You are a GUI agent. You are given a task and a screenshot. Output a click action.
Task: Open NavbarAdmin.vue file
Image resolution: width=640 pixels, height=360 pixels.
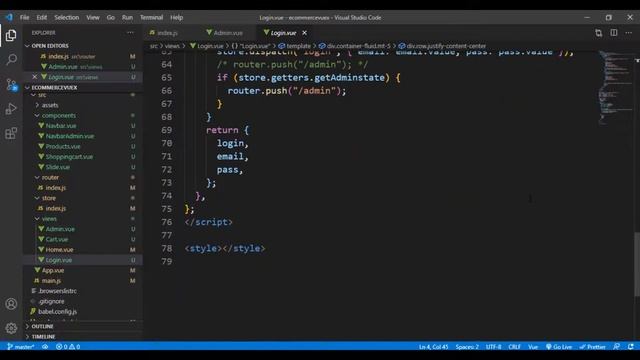coord(69,136)
